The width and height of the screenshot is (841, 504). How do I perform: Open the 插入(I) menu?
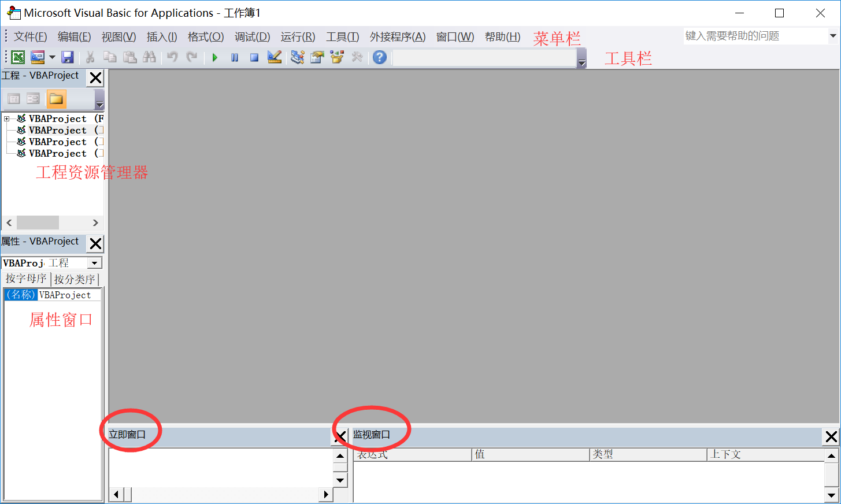162,37
